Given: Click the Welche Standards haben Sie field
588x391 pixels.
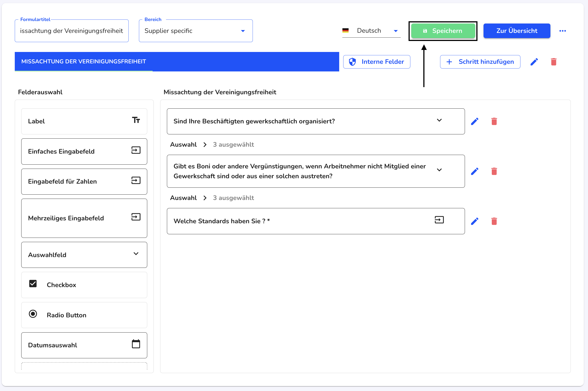Looking at the screenshot, I should [316, 221].
